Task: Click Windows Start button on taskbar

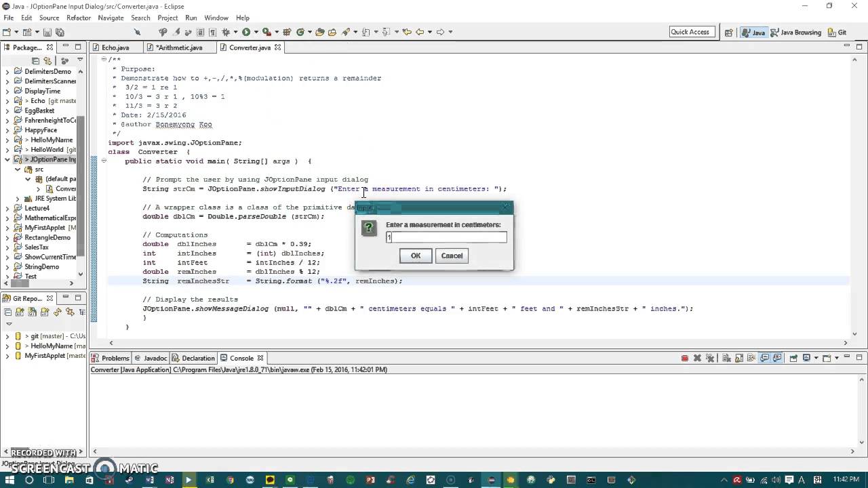Action: (9, 480)
